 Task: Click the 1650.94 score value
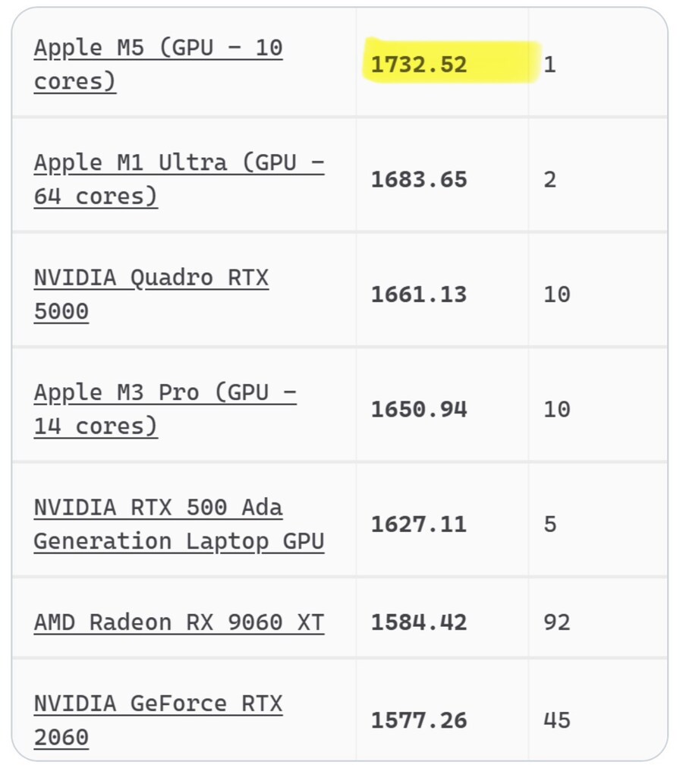pos(419,410)
